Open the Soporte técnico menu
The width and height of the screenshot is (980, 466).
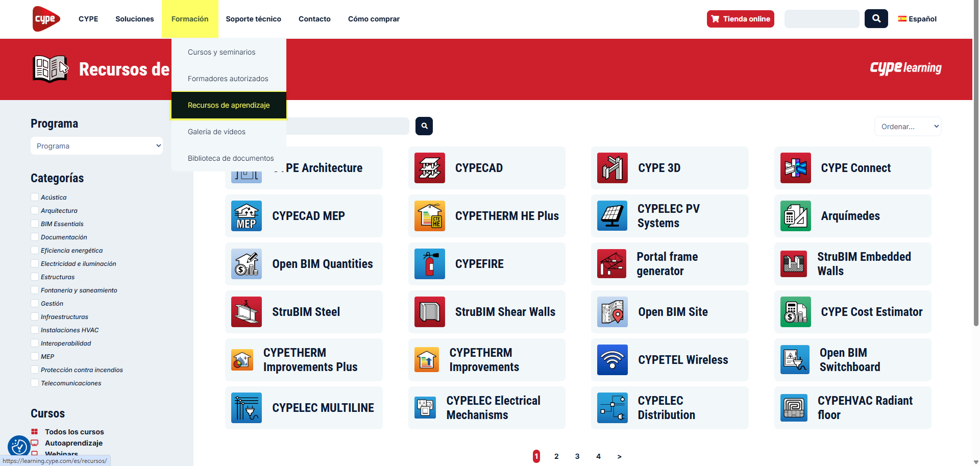point(253,19)
